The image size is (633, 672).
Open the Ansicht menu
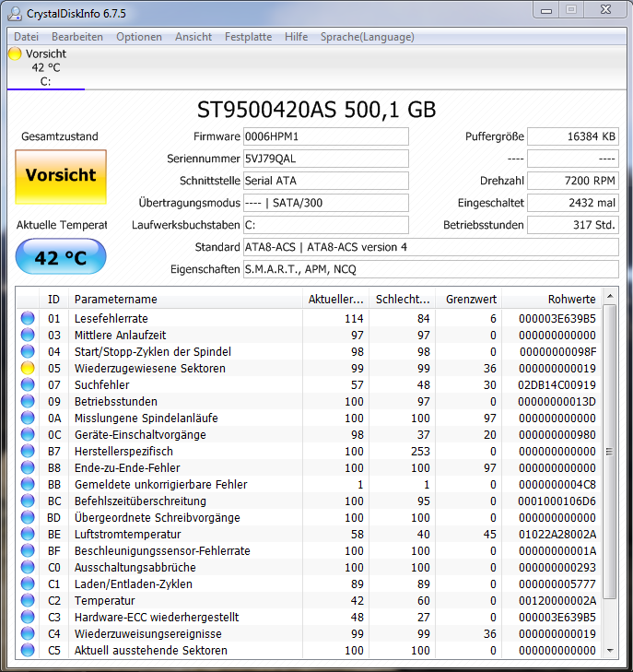[193, 37]
